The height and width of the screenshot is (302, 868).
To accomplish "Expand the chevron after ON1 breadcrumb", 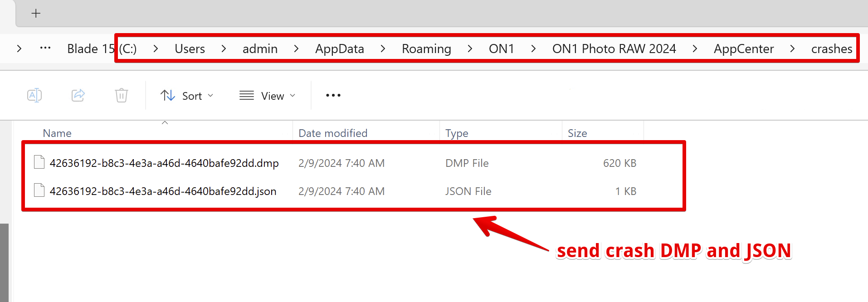I will click(x=533, y=49).
